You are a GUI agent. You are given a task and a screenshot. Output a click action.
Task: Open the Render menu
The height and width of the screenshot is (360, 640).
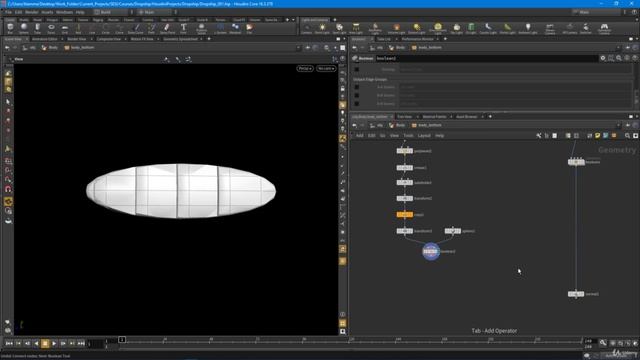point(31,12)
